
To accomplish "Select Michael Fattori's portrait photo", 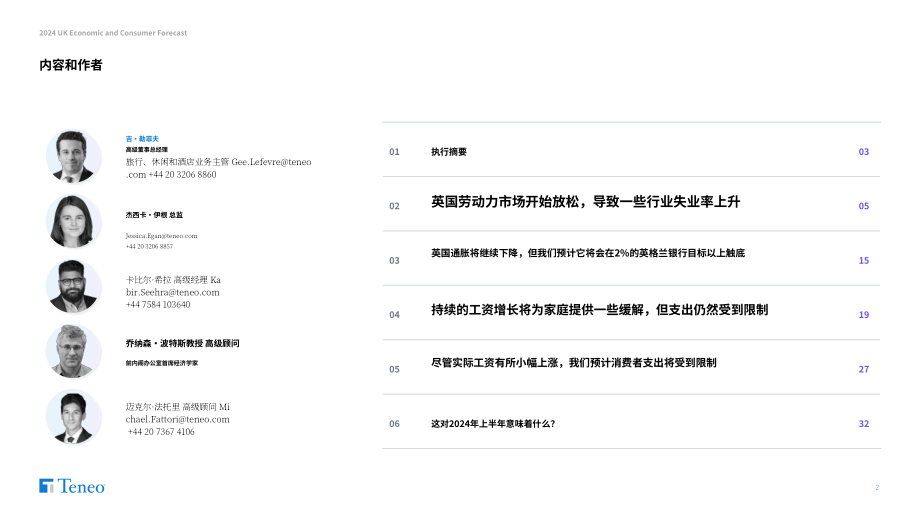I will [x=73, y=417].
